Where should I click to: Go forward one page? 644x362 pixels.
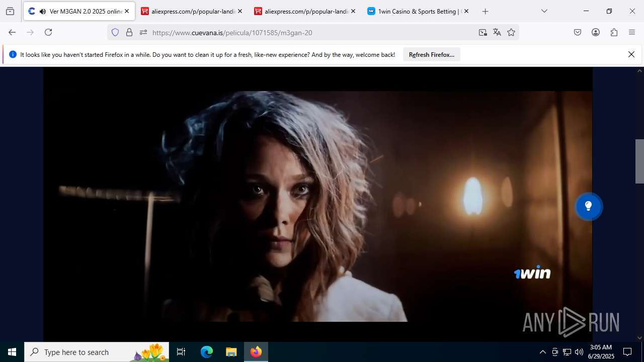click(30, 32)
